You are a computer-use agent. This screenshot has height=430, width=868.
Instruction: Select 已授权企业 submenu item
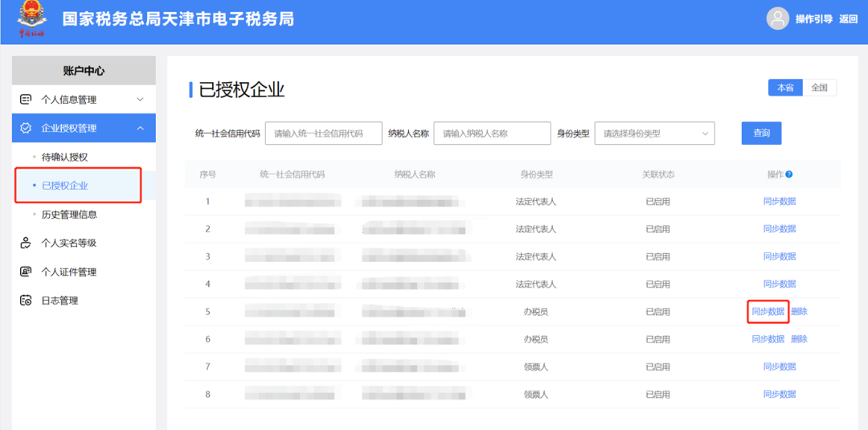click(65, 186)
